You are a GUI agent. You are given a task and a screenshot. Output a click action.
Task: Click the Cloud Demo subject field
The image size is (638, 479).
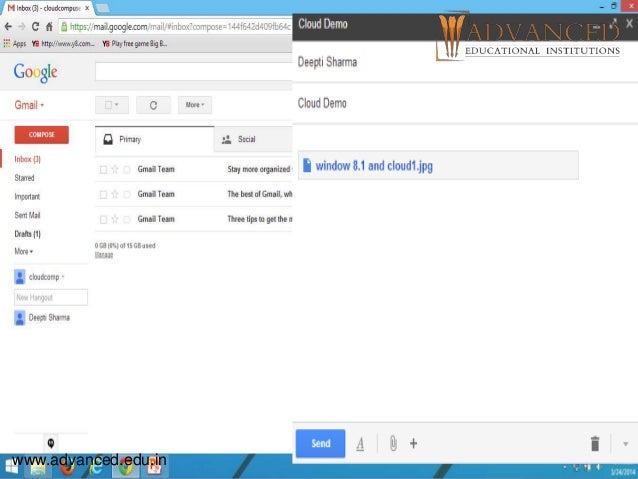click(x=465, y=103)
